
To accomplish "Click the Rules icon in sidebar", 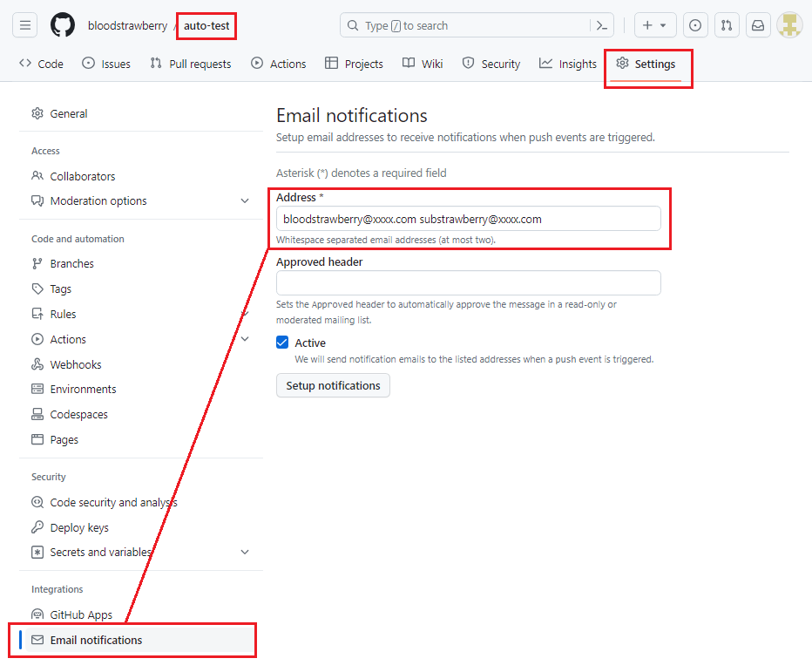I will click(x=37, y=314).
